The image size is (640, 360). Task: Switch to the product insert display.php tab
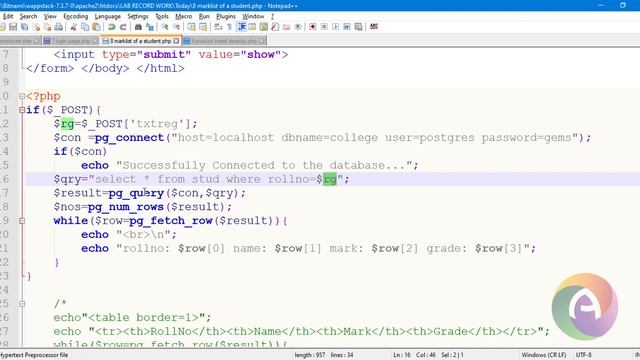click(224, 41)
